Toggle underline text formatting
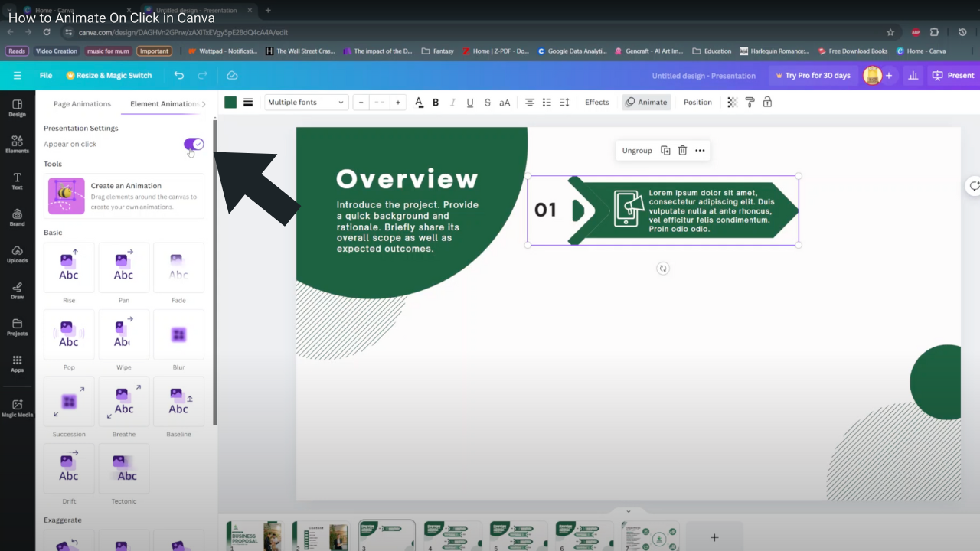The width and height of the screenshot is (980, 551). pos(469,103)
